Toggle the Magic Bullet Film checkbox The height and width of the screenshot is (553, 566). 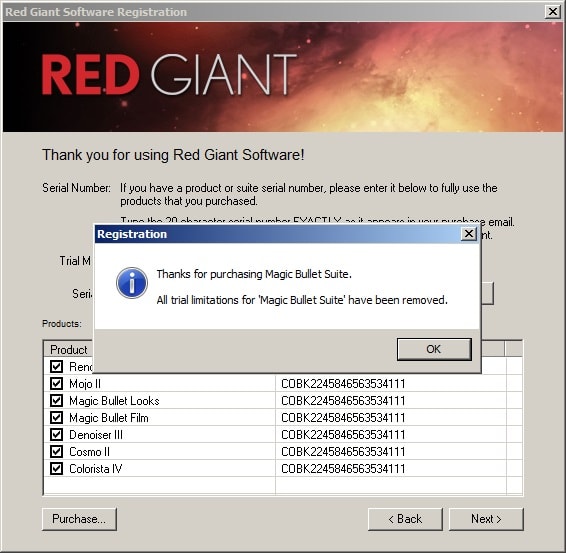coord(56,417)
